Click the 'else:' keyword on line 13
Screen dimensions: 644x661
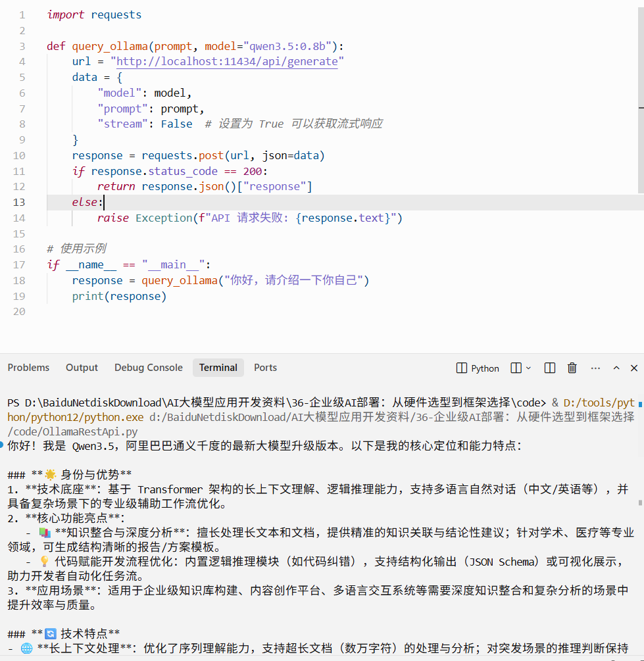click(x=87, y=203)
